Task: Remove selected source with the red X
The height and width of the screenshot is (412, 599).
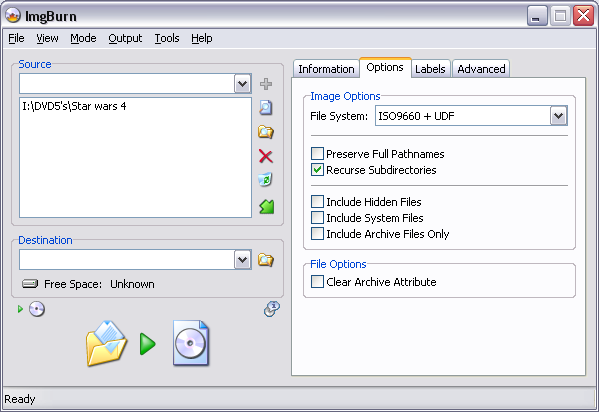Action: pos(266,156)
